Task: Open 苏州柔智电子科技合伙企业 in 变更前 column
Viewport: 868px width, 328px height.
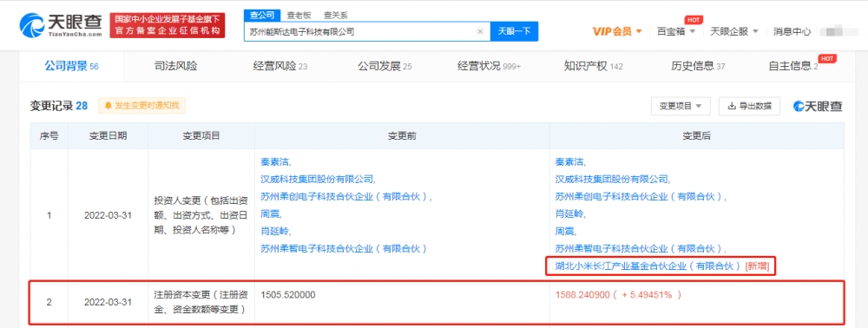Action: click(x=345, y=248)
